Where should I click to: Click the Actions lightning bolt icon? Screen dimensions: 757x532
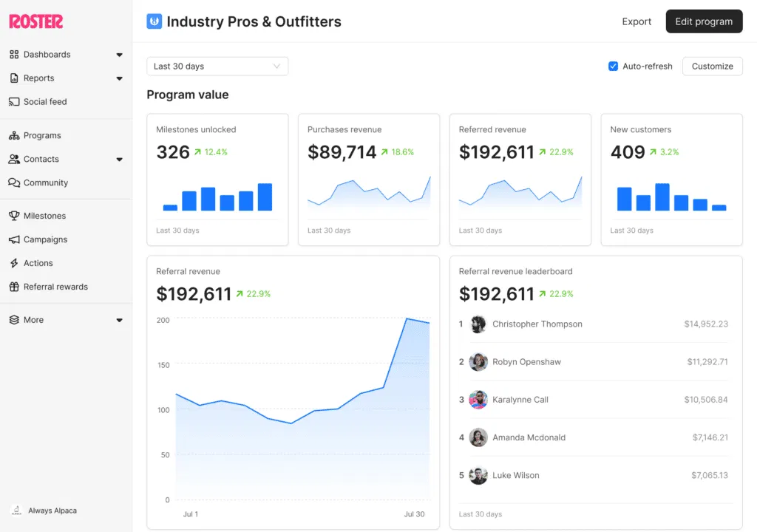coord(14,263)
